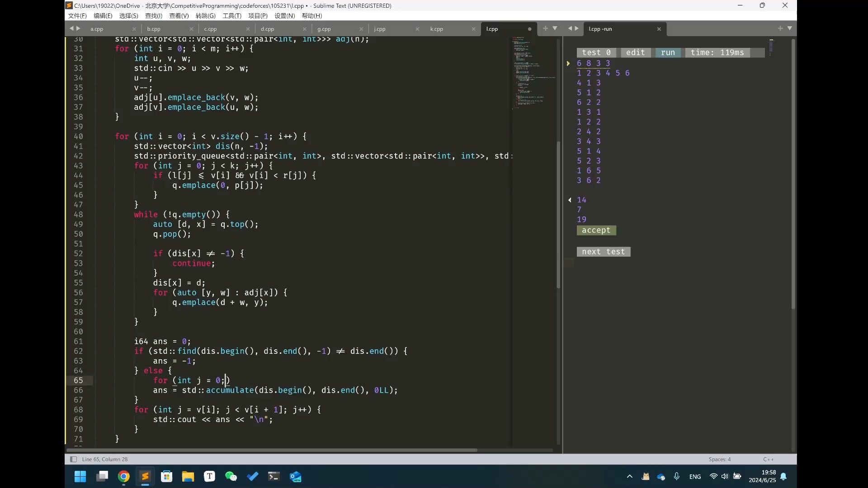Image resolution: width=868 pixels, height=488 pixels.
Task: Switch to the j.cpp tab
Action: tap(380, 29)
